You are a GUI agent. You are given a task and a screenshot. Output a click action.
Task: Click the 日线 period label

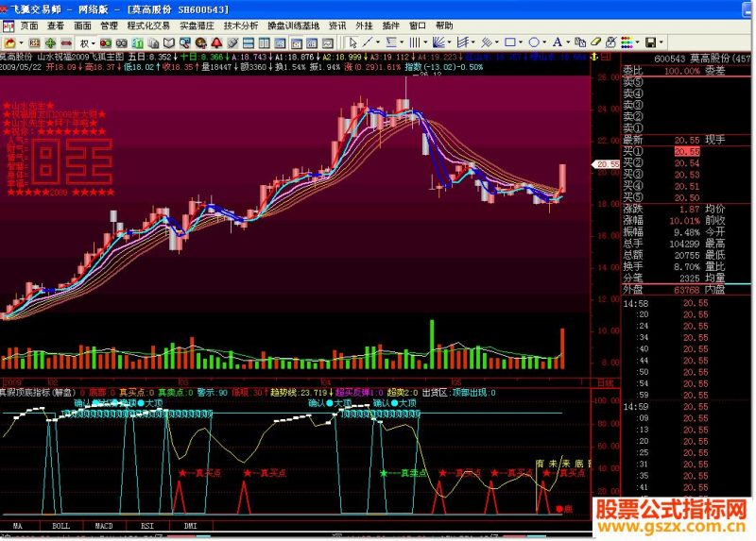(606, 382)
